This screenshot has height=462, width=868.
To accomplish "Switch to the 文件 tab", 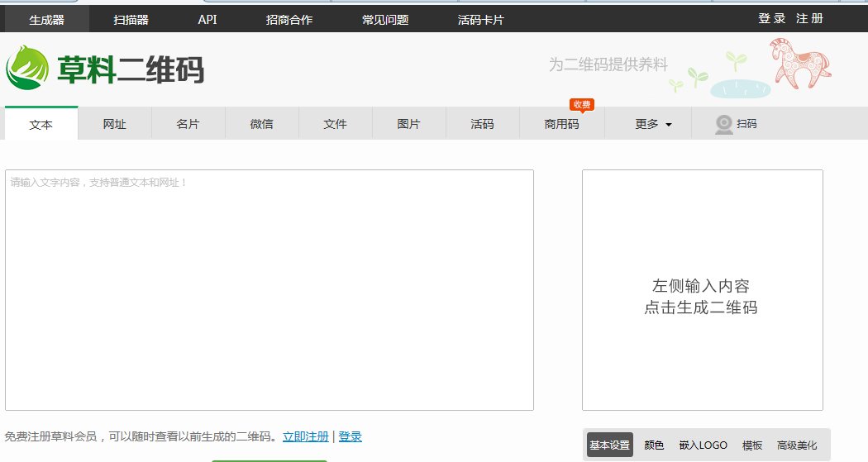I will pyautogui.click(x=335, y=124).
